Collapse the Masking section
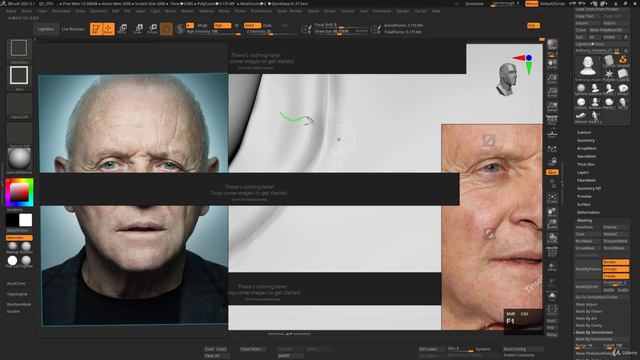The width and height of the screenshot is (640, 360). [584, 220]
